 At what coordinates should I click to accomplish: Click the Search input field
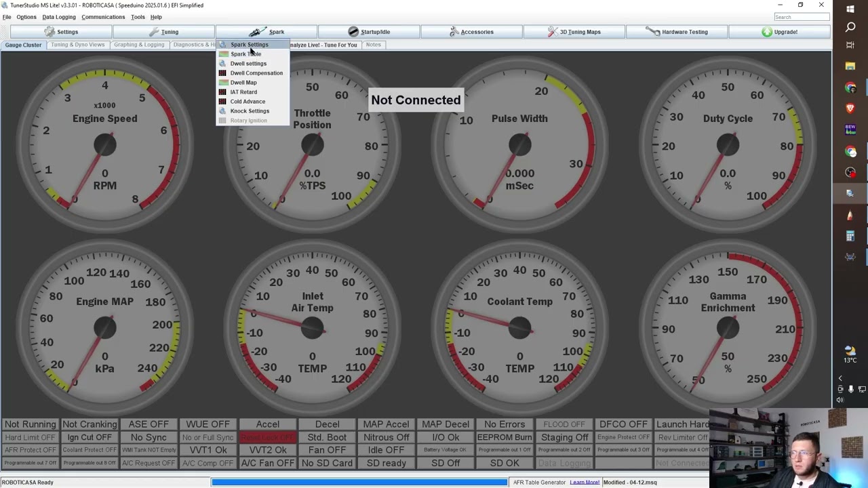802,17
